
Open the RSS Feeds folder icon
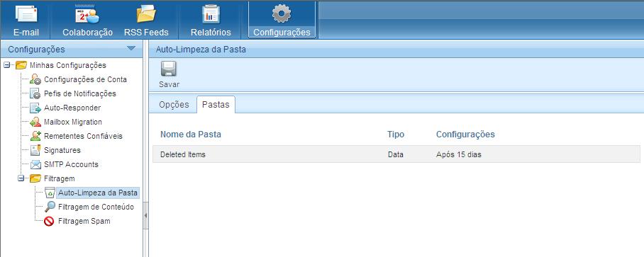(x=146, y=14)
